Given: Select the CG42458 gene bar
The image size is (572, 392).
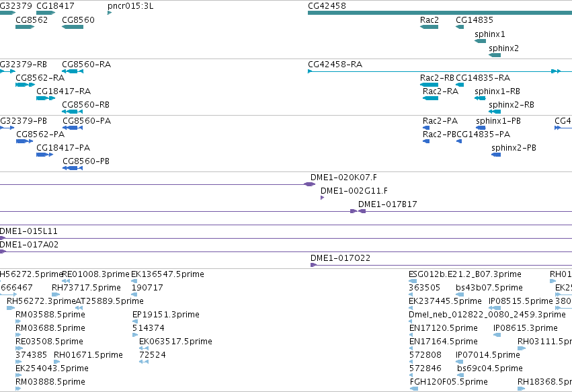Looking at the screenshot, I should [x=440, y=13].
